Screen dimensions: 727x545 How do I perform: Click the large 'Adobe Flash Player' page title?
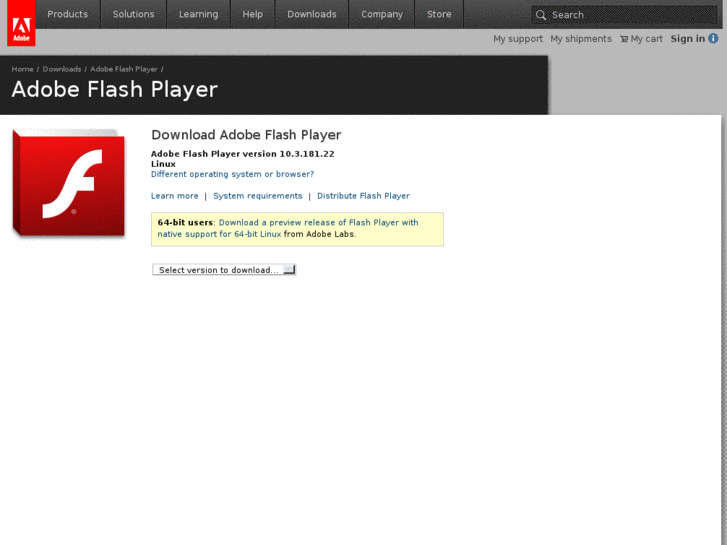coord(115,90)
